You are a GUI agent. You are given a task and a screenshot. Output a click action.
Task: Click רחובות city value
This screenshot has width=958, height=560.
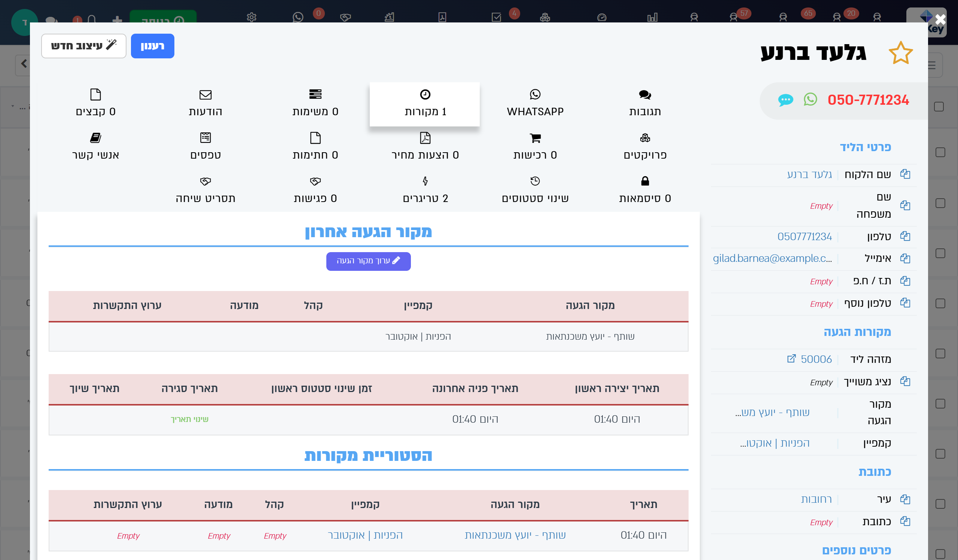click(816, 499)
